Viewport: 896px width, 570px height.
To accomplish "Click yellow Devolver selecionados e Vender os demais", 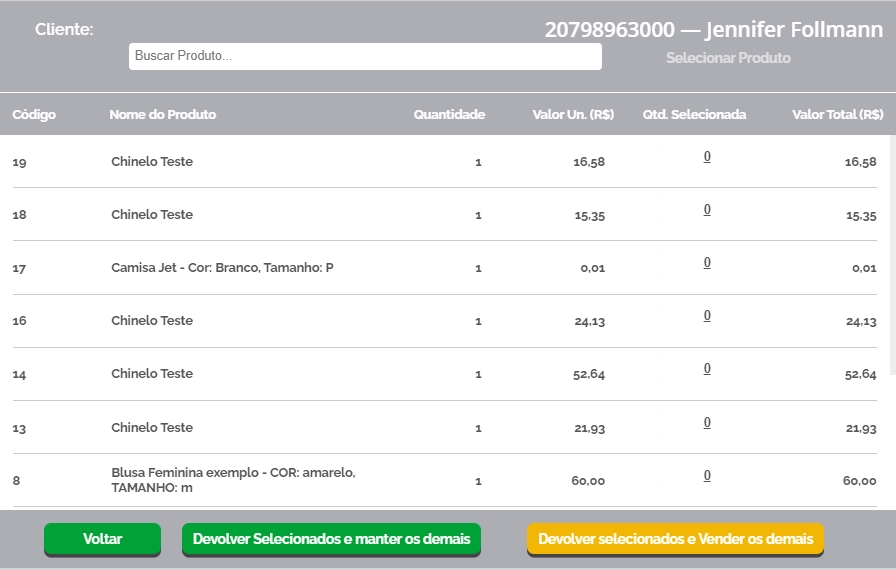I will (x=675, y=539).
